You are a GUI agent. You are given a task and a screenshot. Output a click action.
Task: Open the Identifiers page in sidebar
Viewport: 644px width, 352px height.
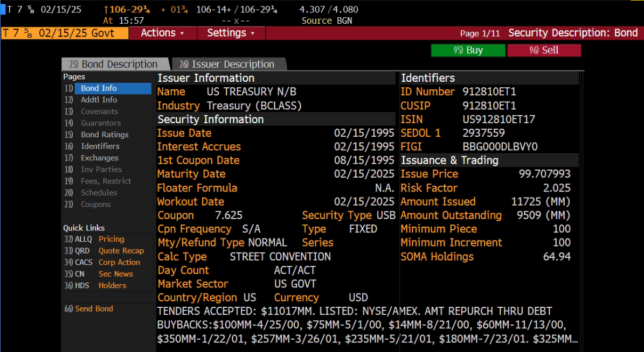tap(100, 146)
